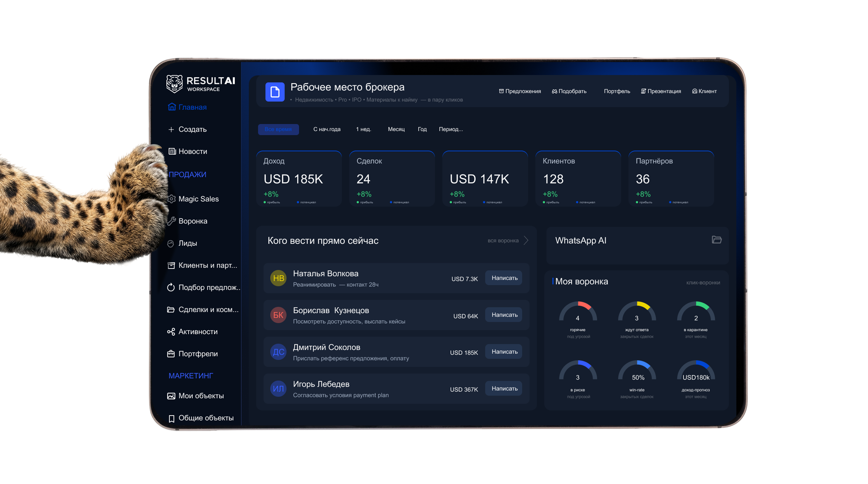The width and height of the screenshot is (868, 484).
Task: Click the USD 64K amount for Борислав Кузнецов
Action: [x=466, y=316]
